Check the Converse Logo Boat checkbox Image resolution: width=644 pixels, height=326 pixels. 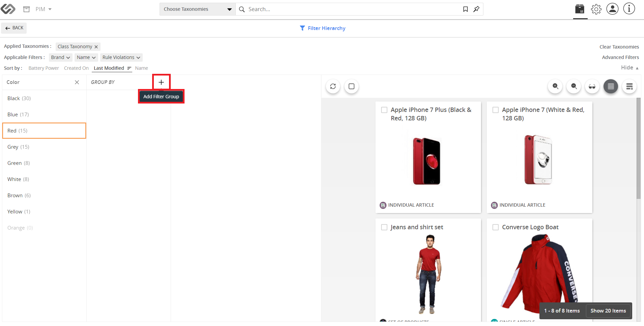click(496, 227)
